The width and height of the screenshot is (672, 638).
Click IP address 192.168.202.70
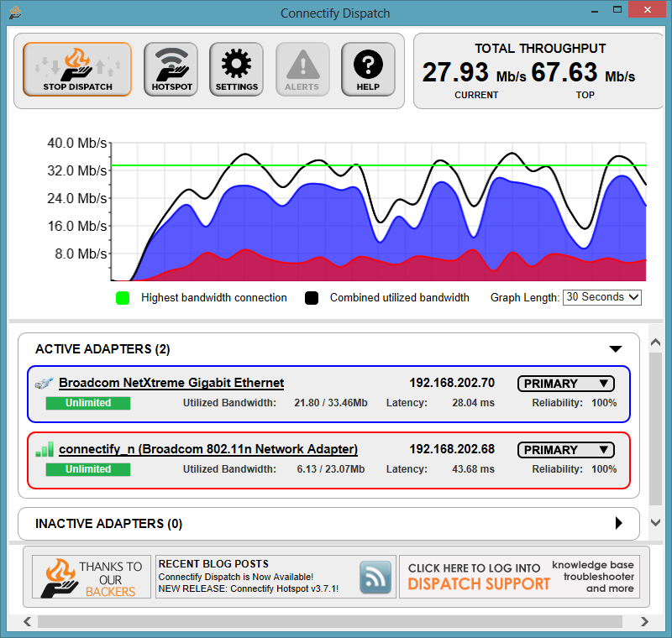click(452, 383)
